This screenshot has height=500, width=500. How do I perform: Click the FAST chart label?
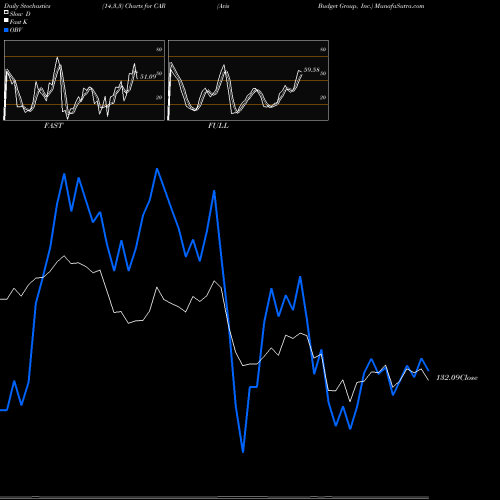point(53,126)
